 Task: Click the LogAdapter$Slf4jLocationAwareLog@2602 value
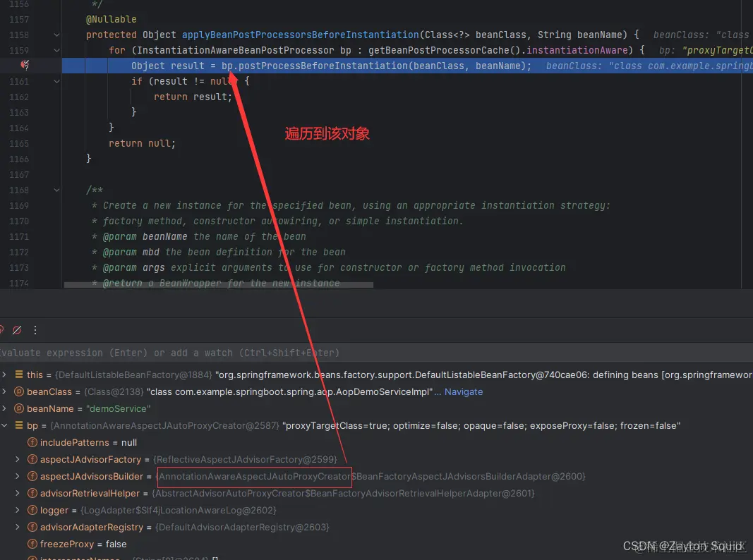(x=178, y=510)
